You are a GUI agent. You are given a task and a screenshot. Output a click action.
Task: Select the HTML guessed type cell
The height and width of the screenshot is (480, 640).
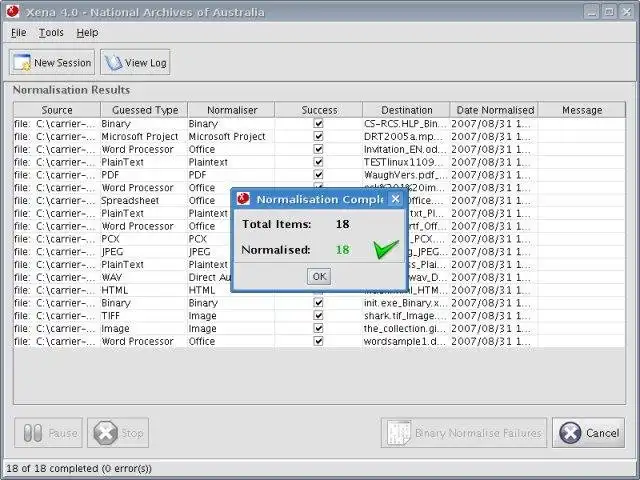(x=144, y=290)
